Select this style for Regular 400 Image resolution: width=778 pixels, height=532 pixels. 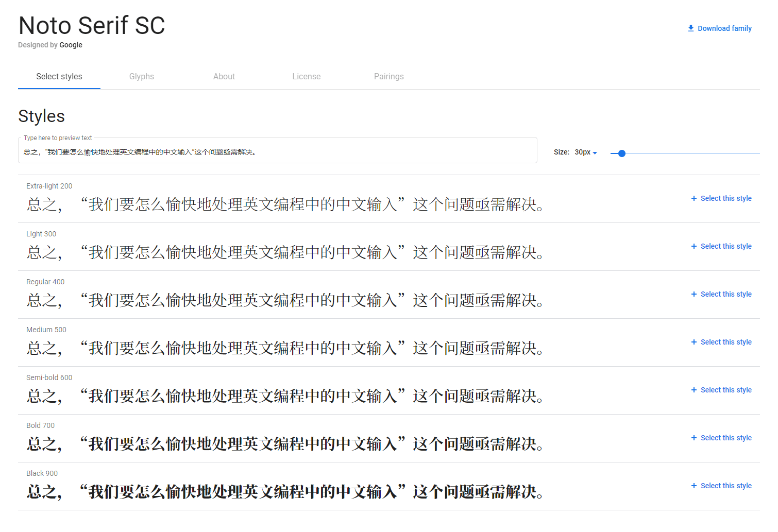point(721,294)
